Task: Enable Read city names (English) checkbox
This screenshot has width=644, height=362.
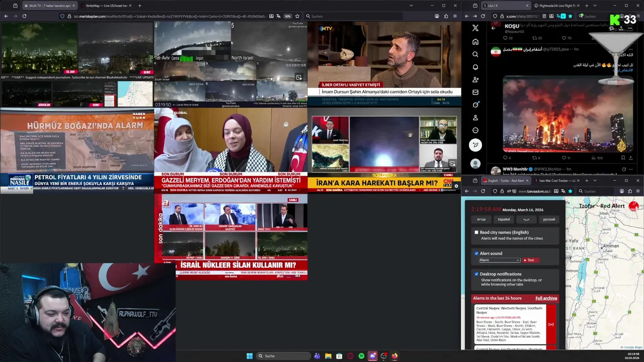Action: click(x=476, y=232)
